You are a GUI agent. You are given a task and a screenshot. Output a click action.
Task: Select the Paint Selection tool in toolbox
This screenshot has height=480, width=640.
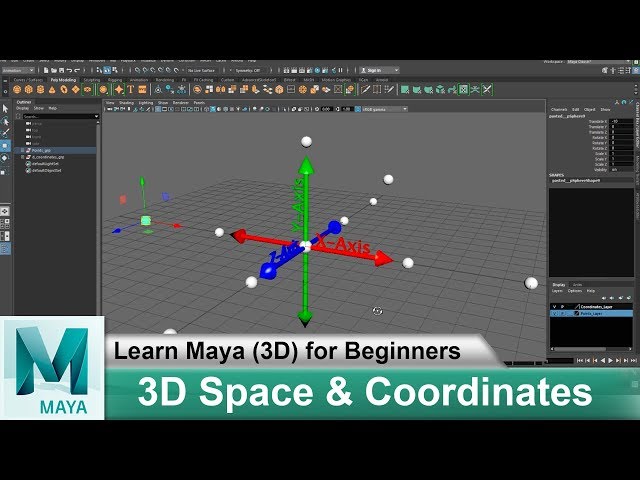coord(5,133)
